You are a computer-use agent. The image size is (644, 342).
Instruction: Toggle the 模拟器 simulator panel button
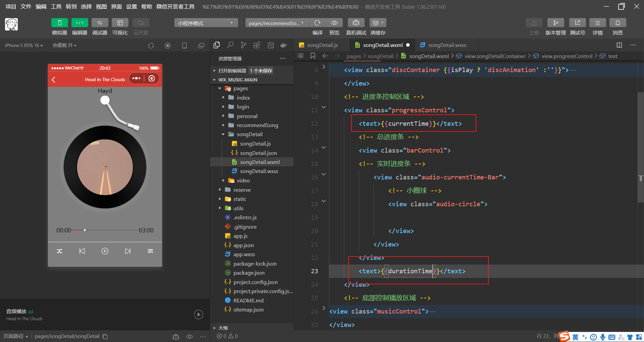click(60, 23)
